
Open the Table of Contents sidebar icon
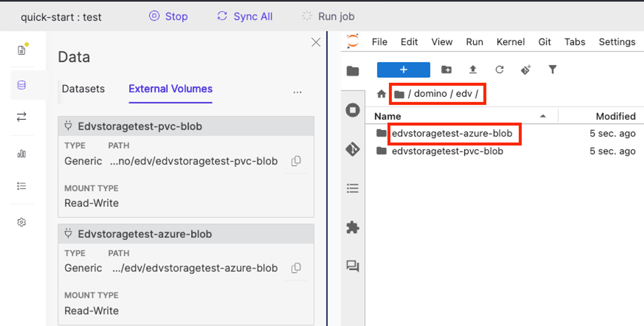[353, 188]
